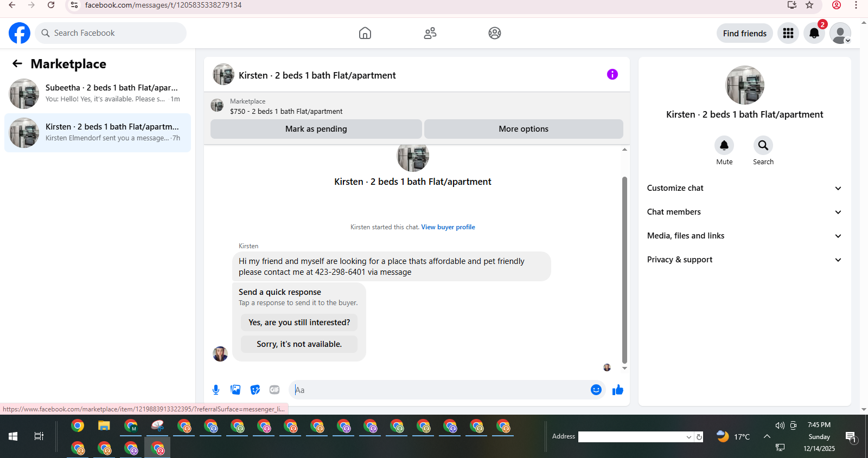Mute the Kirsten conversation

tap(724, 145)
